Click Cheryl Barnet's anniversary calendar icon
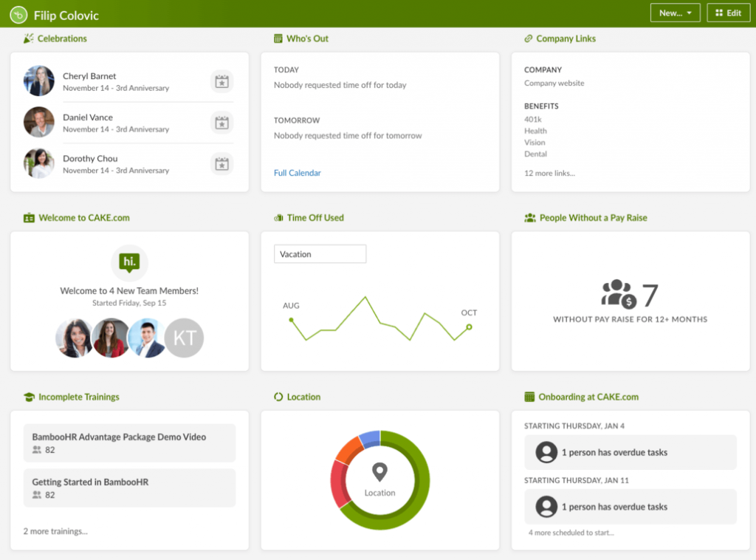The image size is (756, 560). pos(221,81)
